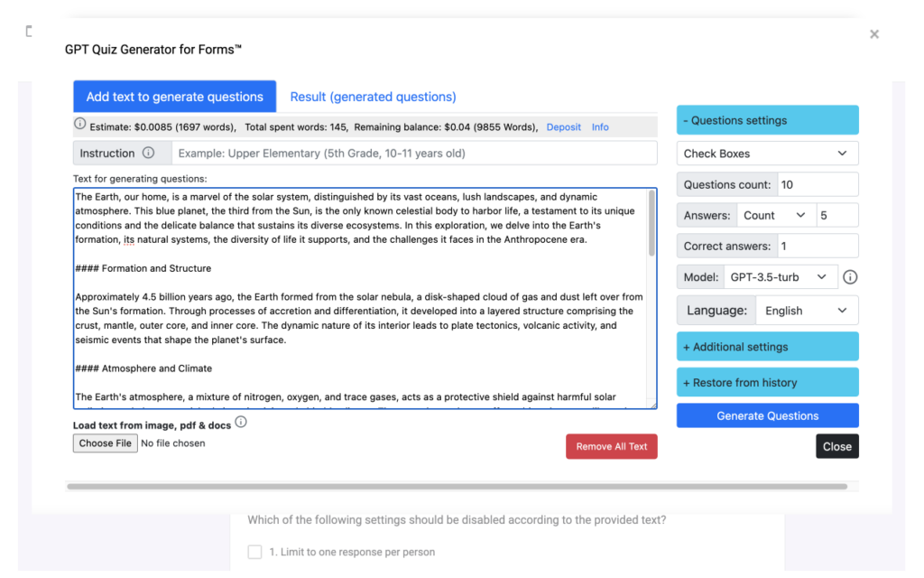Select the Add text to generate questions tab
924x578 pixels.
tap(174, 96)
